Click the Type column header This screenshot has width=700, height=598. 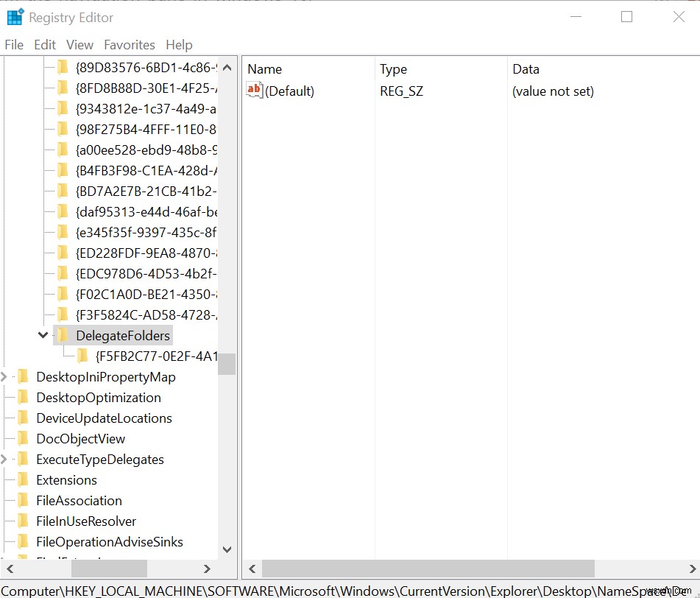(393, 68)
